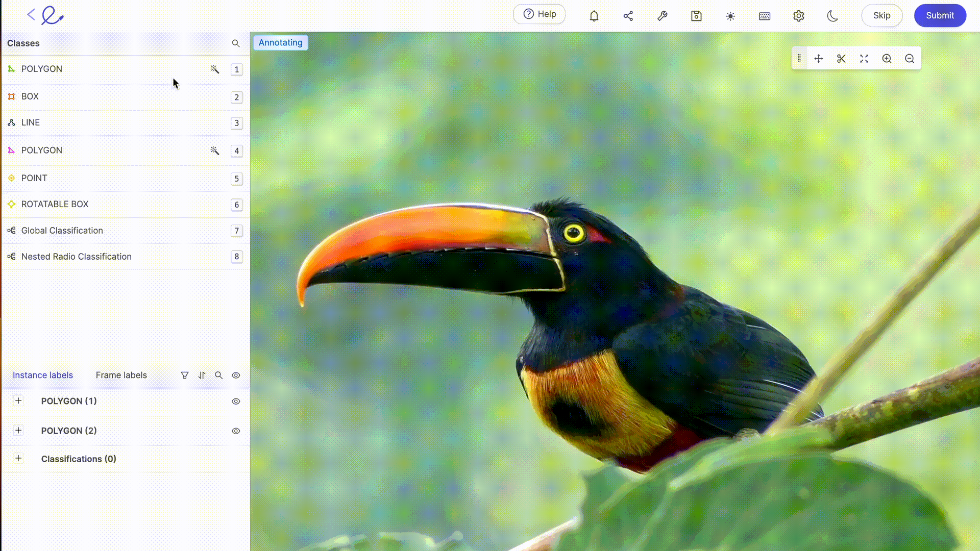This screenshot has height=551, width=980.
Task: Expand Classifications (0) section
Action: point(18,458)
